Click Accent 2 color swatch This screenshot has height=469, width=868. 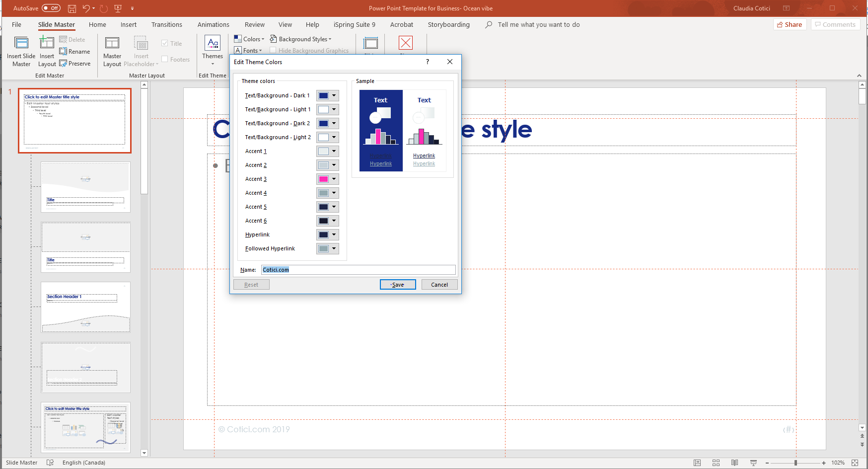click(x=323, y=165)
